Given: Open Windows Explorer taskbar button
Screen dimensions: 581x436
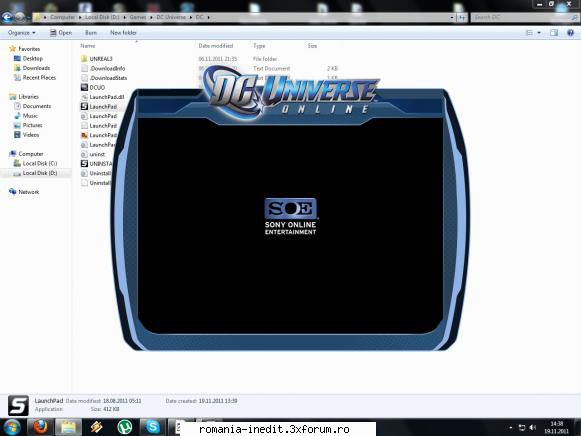Looking at the screenshot, I should 69,427.
